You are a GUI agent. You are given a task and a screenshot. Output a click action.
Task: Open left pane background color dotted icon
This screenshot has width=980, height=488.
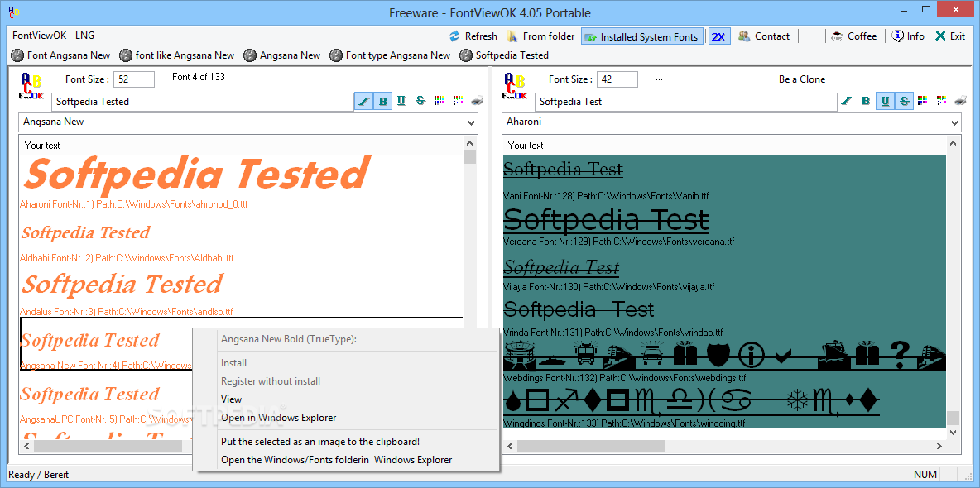tap(458, 100)
